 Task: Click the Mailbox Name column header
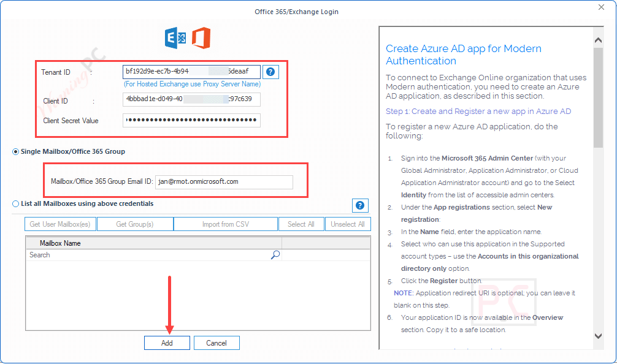[154, 243]
